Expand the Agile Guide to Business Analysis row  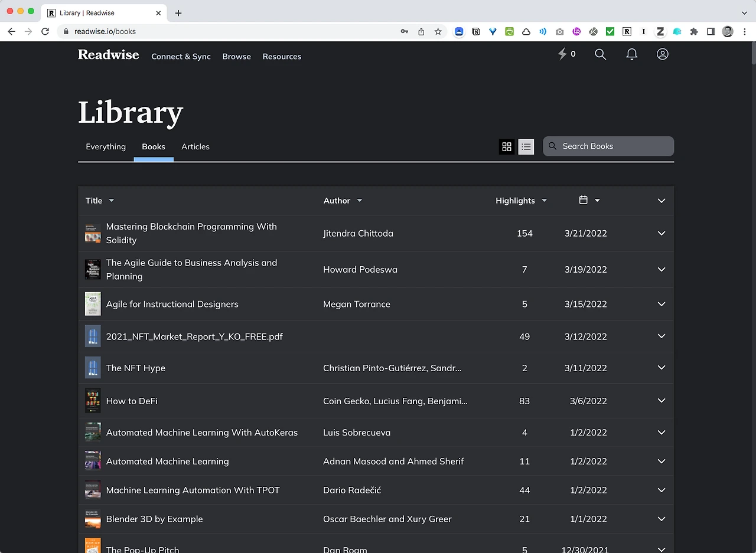coord(661,269)
